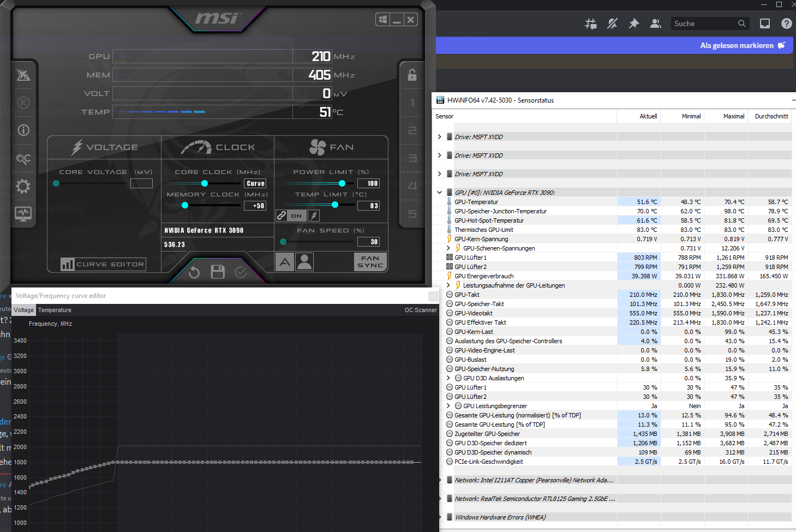Viewport: 796px width, 532px height.
Task: Click OC Scanner in curve editor
Action: 421,310
